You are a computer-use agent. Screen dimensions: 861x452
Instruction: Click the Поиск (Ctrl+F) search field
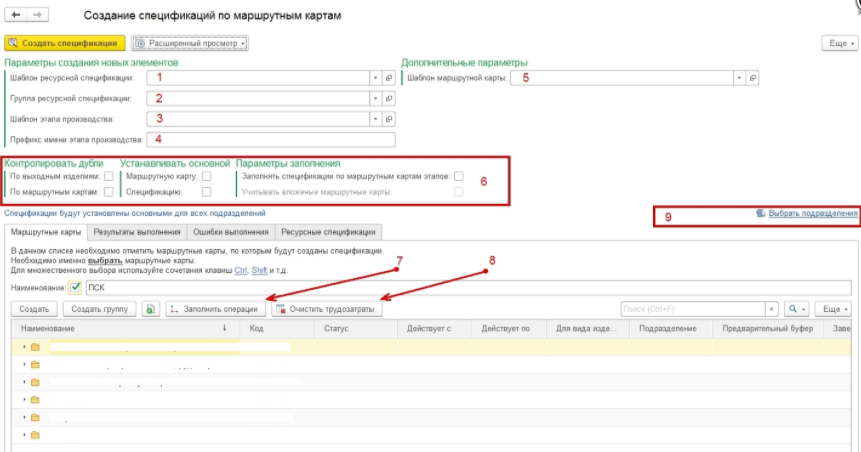pos(692,309)
